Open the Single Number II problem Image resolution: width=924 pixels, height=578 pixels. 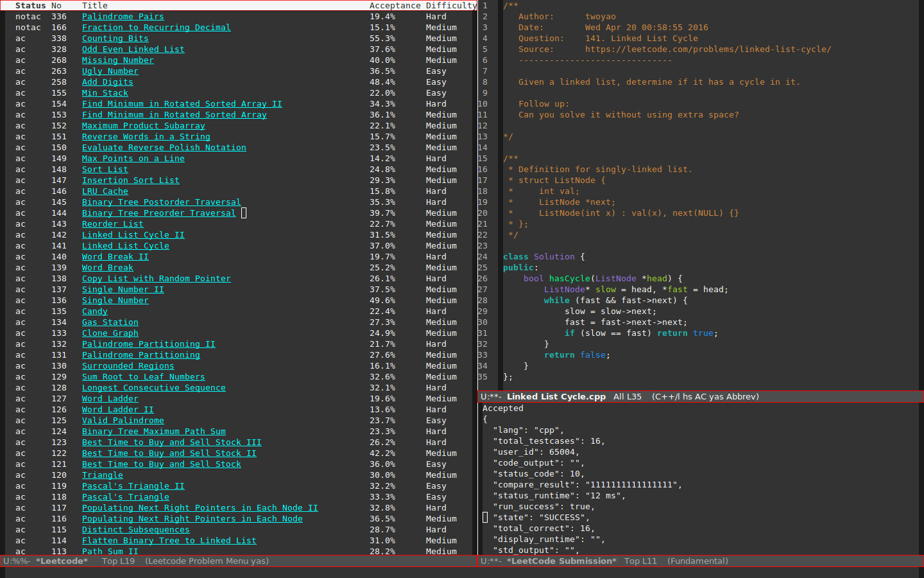tap(123, 290)
